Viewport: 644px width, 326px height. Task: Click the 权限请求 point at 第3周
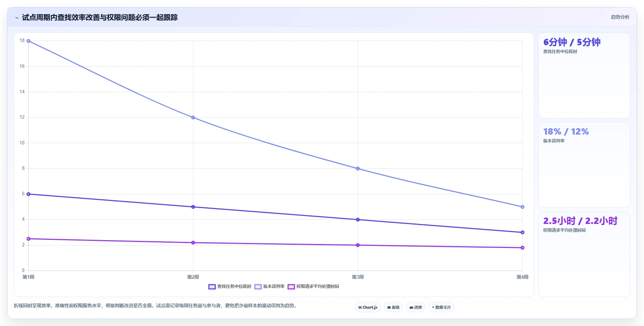[358, 245]
